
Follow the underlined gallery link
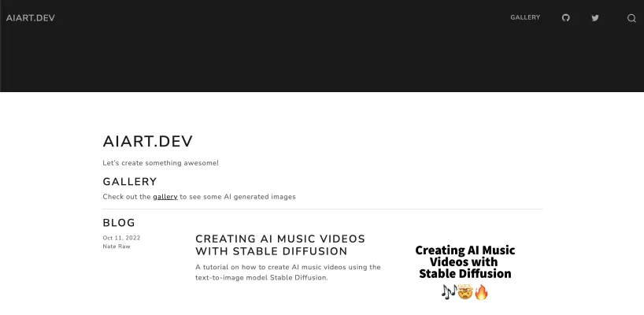[x=165, y=197]
